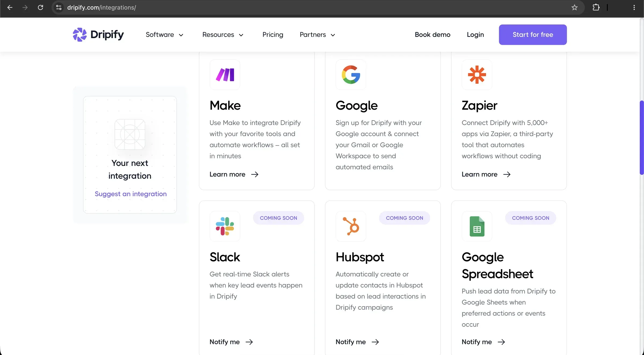Bookmark this page with the star

click(x=574, y=8)
